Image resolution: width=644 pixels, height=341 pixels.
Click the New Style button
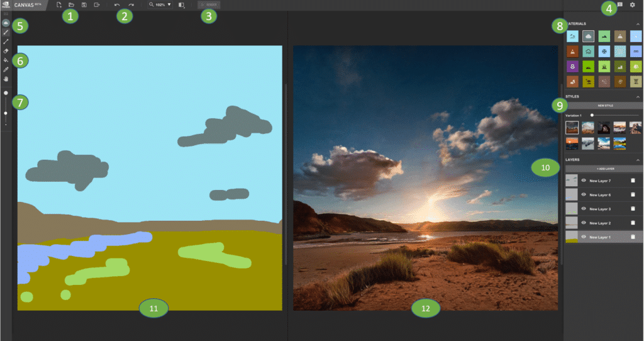click(603, 106)
